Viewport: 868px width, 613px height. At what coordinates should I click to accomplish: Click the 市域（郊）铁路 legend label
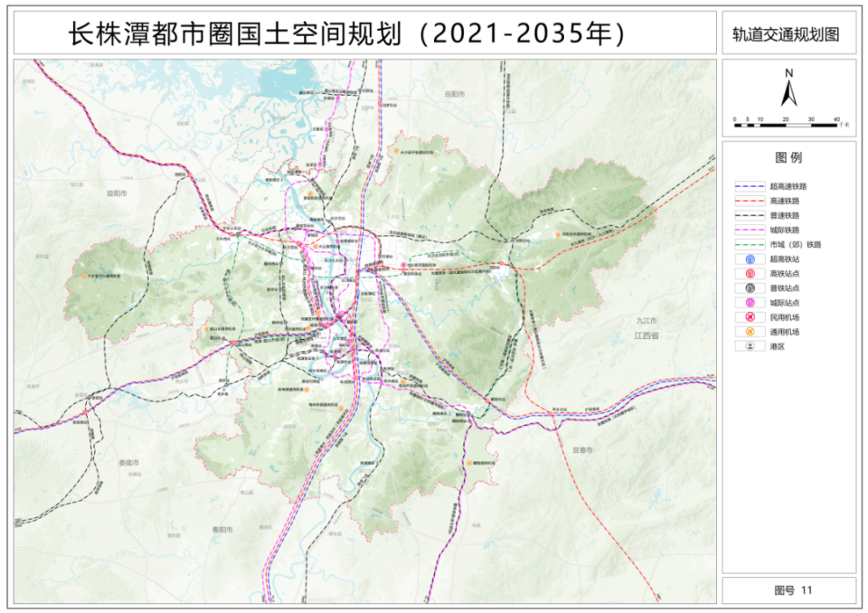point(796,244)
